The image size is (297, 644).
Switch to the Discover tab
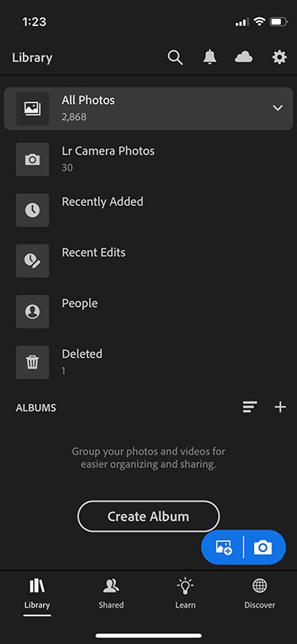(x=260, y=593)
